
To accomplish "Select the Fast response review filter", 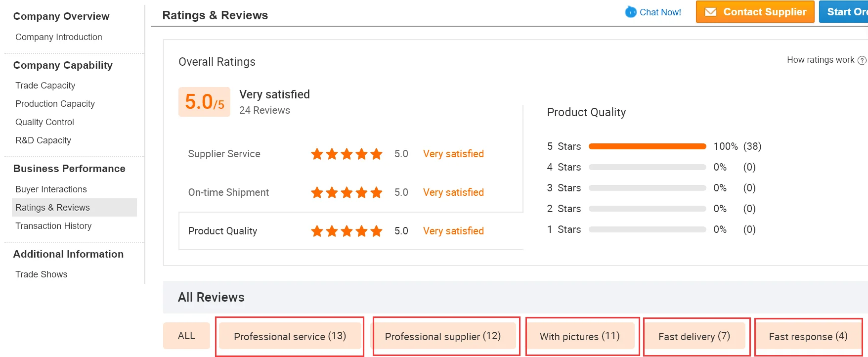I will [x=808, y=336].
